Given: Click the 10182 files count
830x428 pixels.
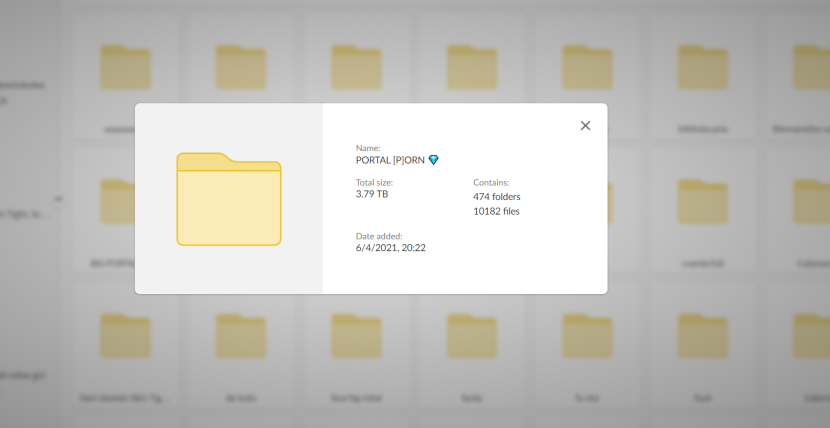Looking at the screenshot, I should tap(496, 211).
